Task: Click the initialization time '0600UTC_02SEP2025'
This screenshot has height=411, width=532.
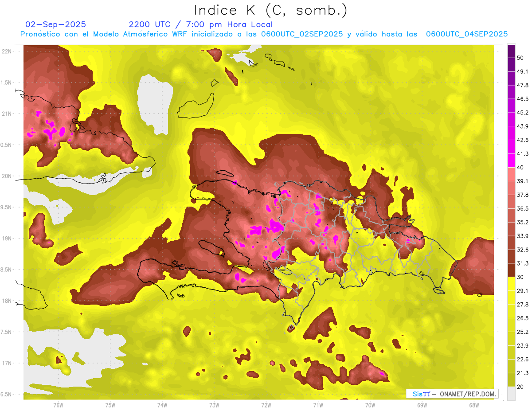Action: [302, 34]
